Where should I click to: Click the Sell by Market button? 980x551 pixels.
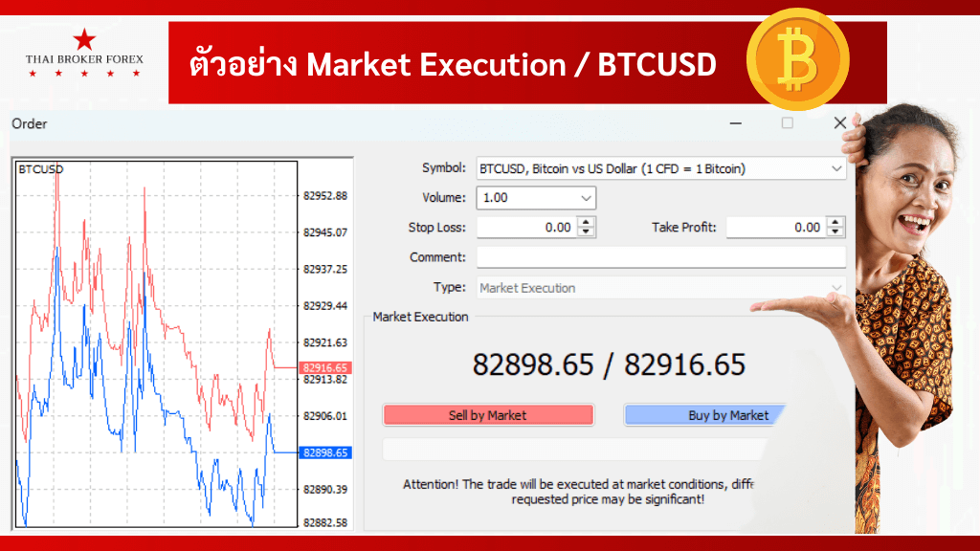[x=488, y=415]
